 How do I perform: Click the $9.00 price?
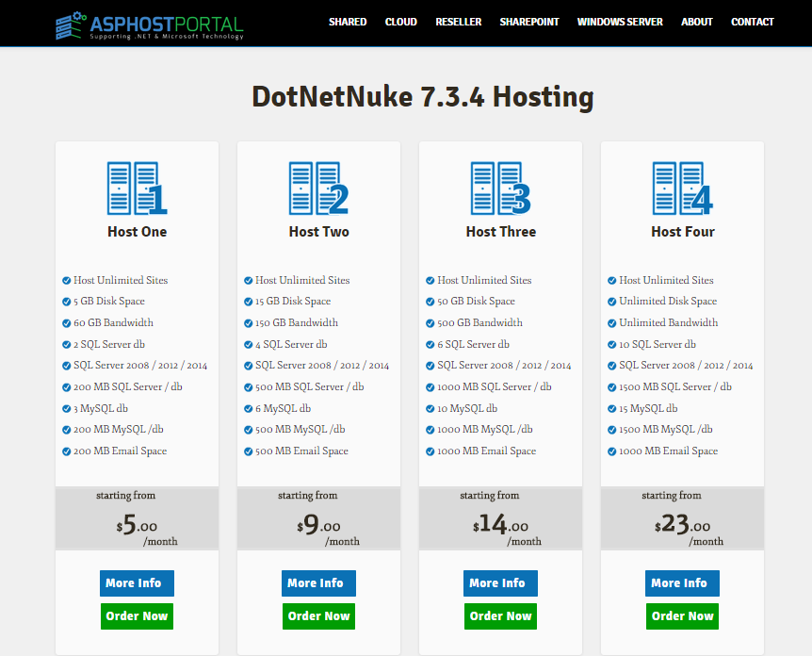pyautogui.click(x=318, y=524)
